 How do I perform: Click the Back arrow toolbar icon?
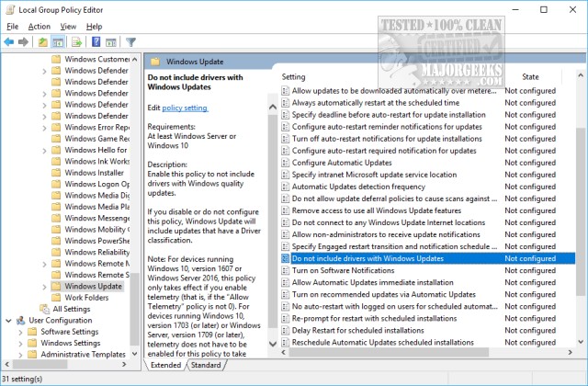pos(9,42)
